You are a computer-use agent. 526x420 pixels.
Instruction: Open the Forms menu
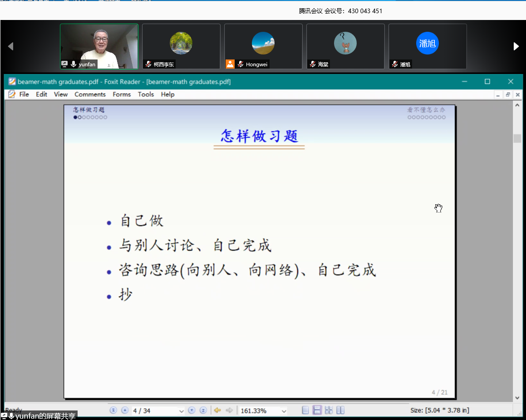tap(122, 94)
